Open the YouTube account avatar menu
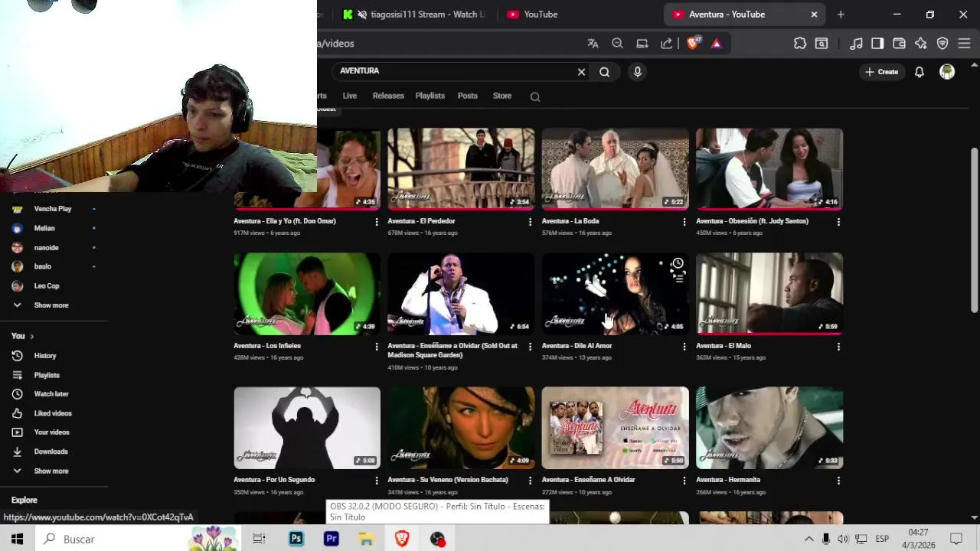The height and width of the screenshot is (551, 980). pyautogui.click(x=947, y=72)
